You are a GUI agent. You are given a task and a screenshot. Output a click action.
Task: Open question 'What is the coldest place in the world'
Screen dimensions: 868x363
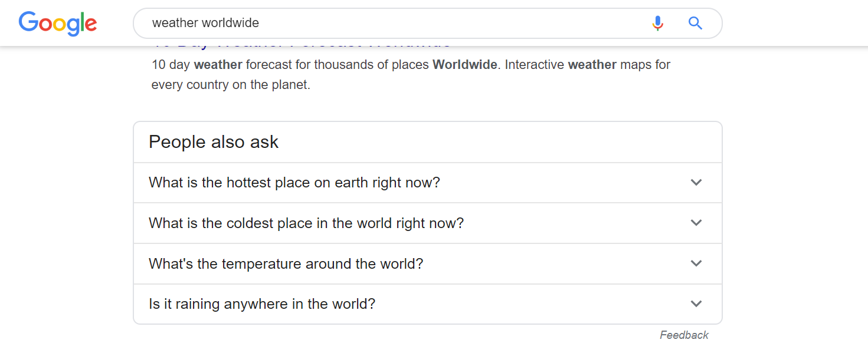[x=306, y=223]
